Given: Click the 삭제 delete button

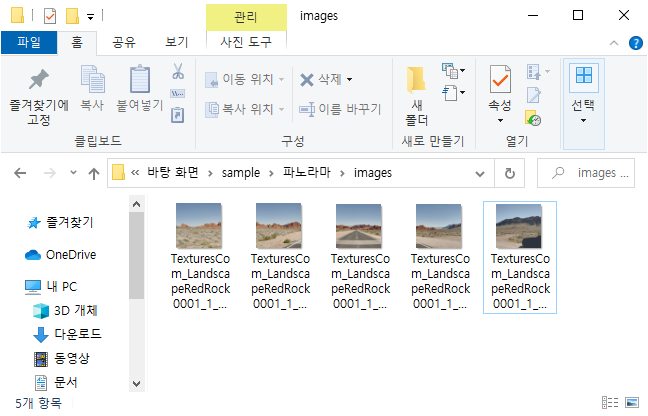Looking at the screenshot, I should 321,79.
